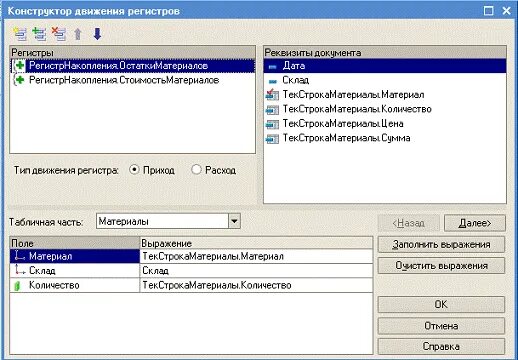Select register РегистрНакопления.ОстаткиМатериалов
Viewport: 518px width, 360px height.
click(x=133, y=66)
